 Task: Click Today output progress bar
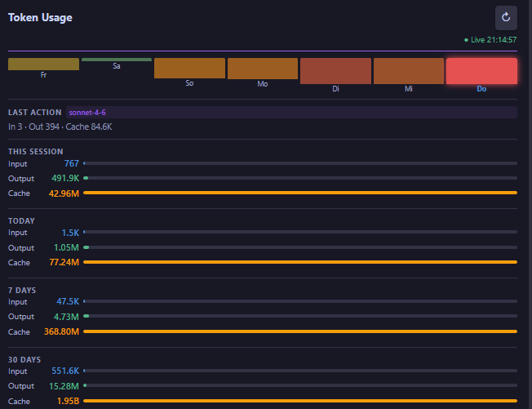pyautogui.click(x=300, y=247)
